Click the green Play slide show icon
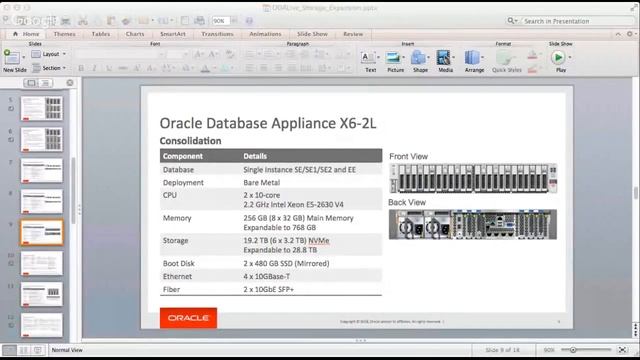The width and height of the screenshot is (640, 360). pos(558,58)
